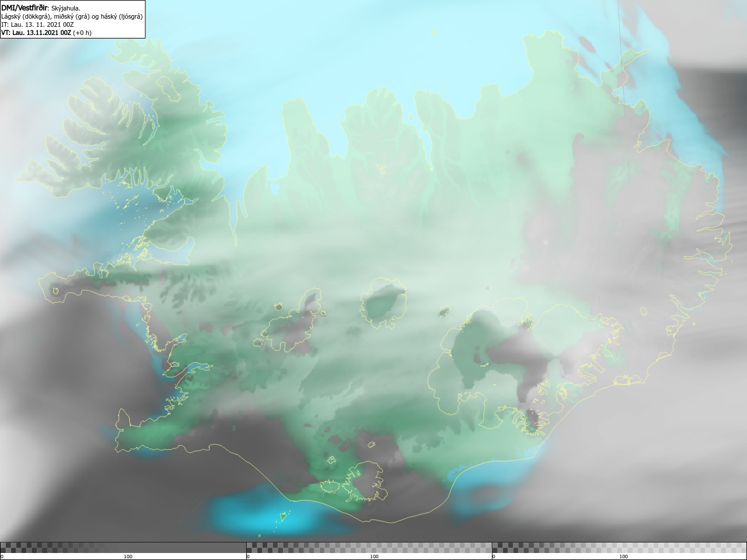Click the 'IT: Lau. 13. 11. 2021 00Z' line
The image size is (747, 560).
pos(37,24)
